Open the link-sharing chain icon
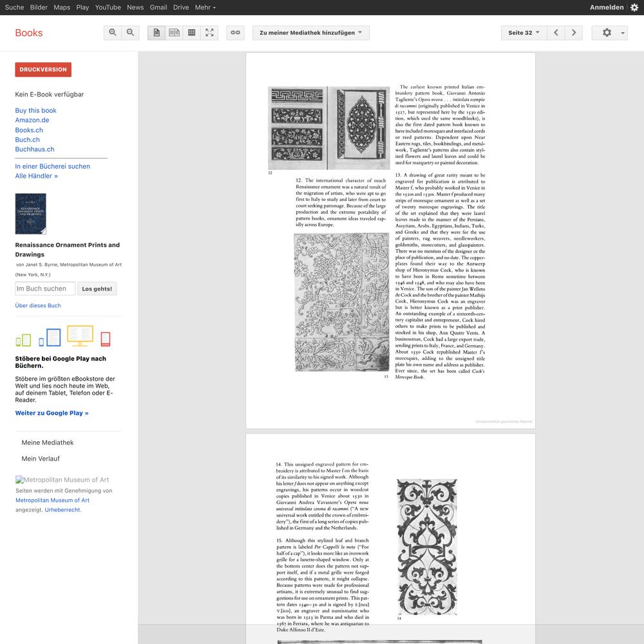Viewport: 644px width, 644px height. (235, 33)
